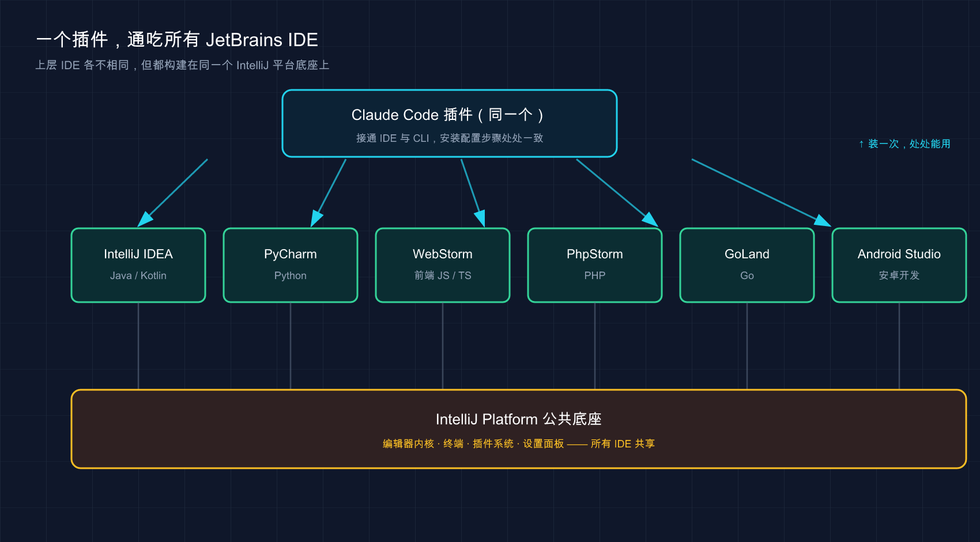Click text 接通 IDE 与 CLI，安装配置步骤处处一致

pyautogui.click(x=450, y=138)
